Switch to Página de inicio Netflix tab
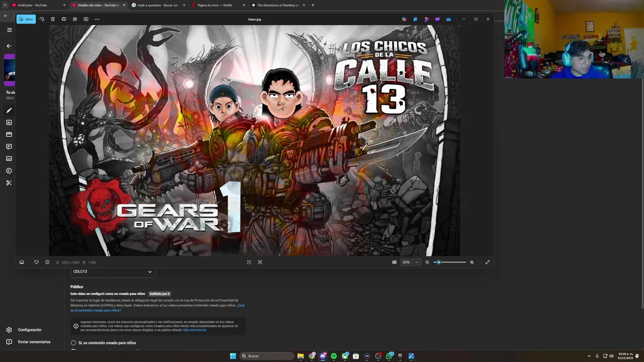The height and width of the screenshot is (362, 644). click(x=218, y=5)
